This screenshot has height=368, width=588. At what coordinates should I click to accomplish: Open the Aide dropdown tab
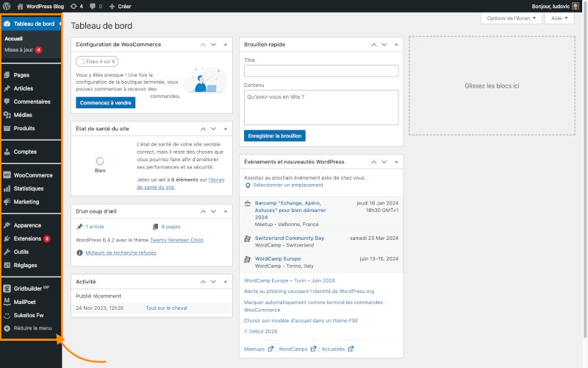(559, 18)
